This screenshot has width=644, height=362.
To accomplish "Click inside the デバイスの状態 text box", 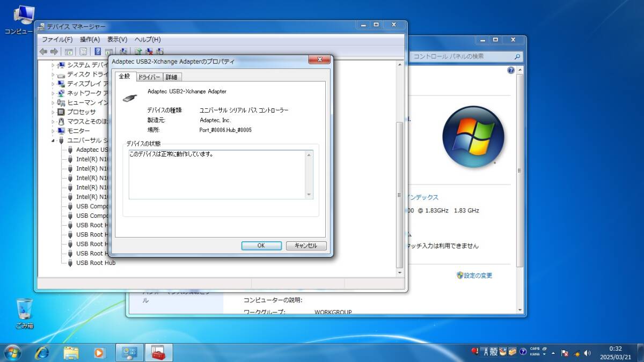I will click(221, 175).
